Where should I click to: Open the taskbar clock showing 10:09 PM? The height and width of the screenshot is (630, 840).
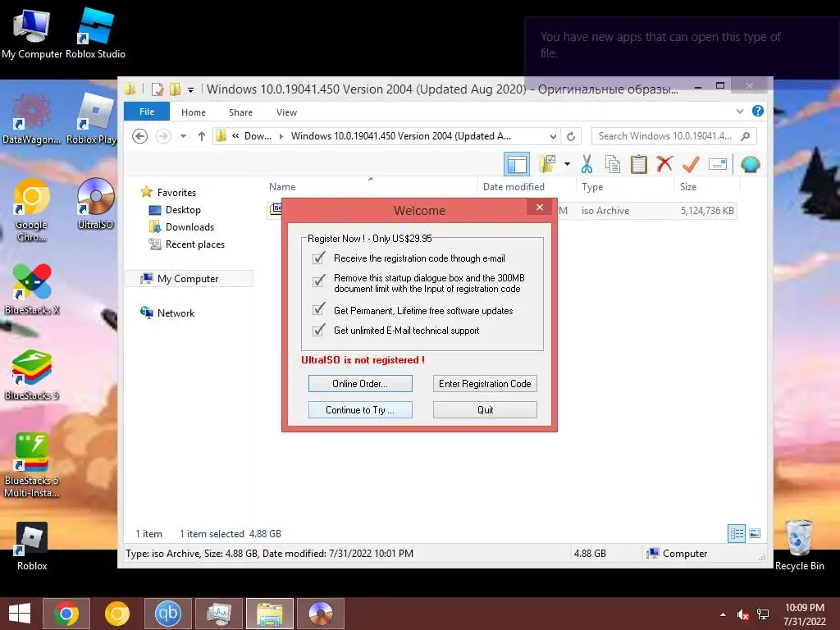coord(805,614)
